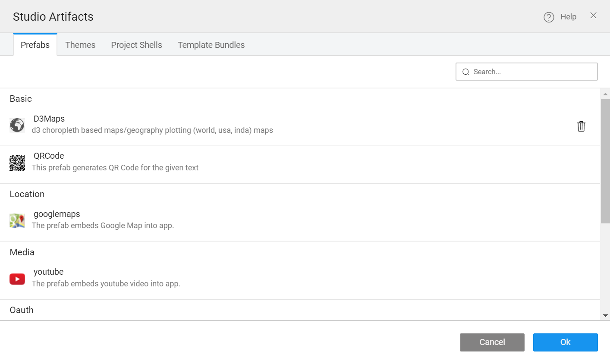Image resolution: width=610 pixels, height=364 pixels.
Task: Confirm with the Ok button
Action: click(x=565, y=342)
